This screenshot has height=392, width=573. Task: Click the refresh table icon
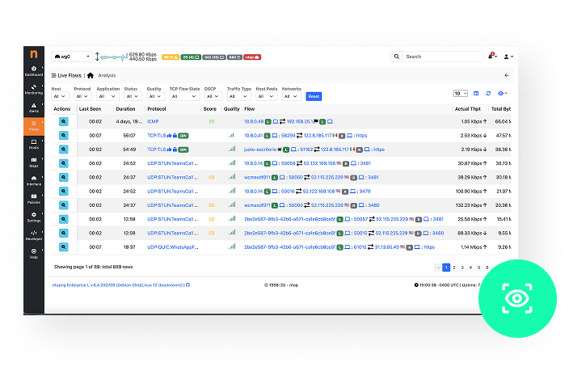tap(488, 94)
